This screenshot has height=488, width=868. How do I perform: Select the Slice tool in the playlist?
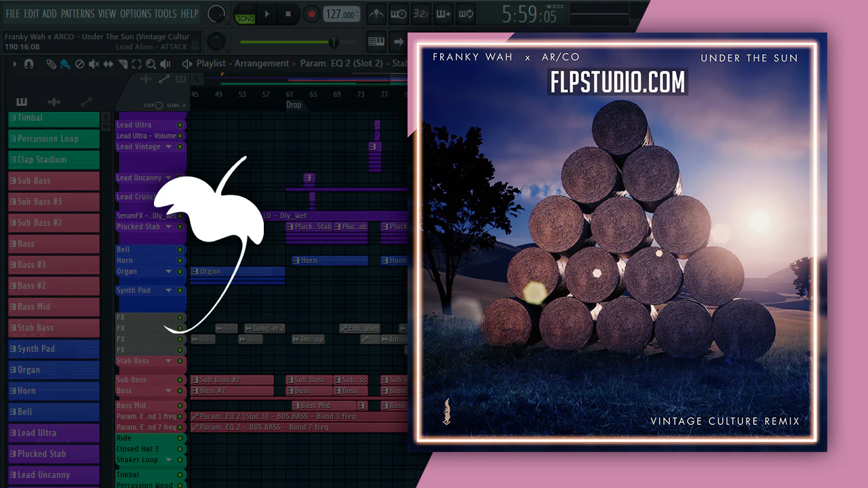123,64
